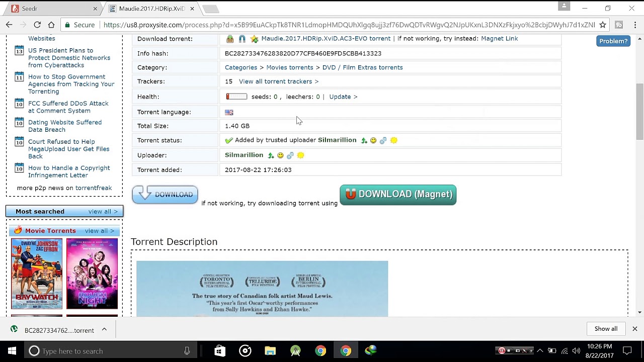This screenshot has width=644, height=362.
Task: Click the page vertical scrollbar thumb
Action: (x=639, y=112)
